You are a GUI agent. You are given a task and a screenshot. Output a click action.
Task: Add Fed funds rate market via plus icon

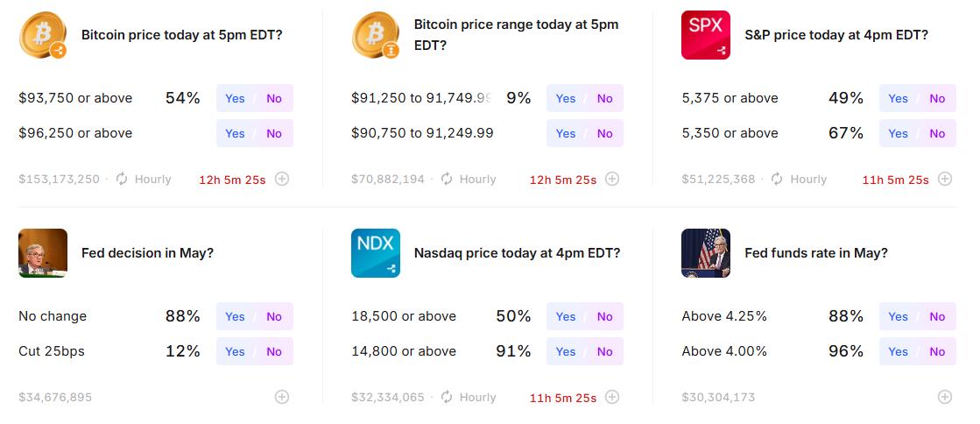tap(945, 397)
